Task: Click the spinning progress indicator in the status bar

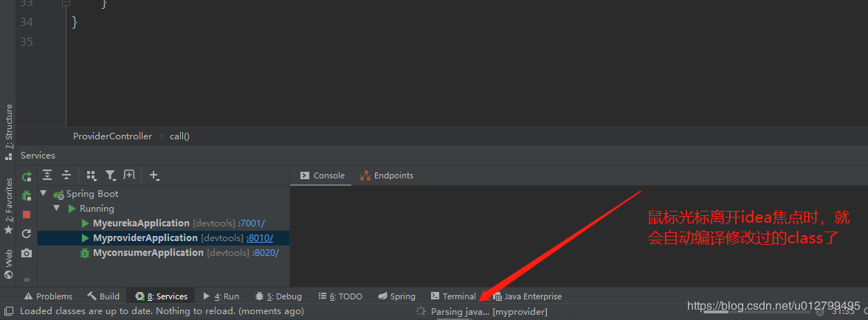Action: coord(421,311)
